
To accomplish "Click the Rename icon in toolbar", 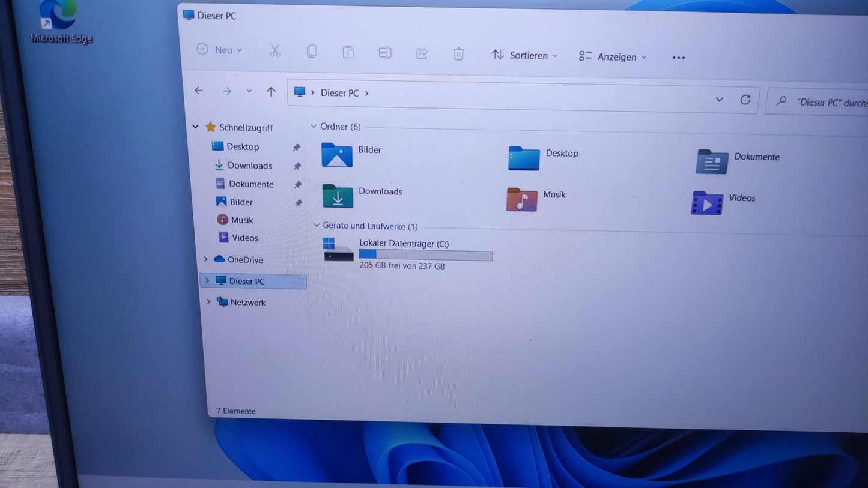I will click(385, 53).
